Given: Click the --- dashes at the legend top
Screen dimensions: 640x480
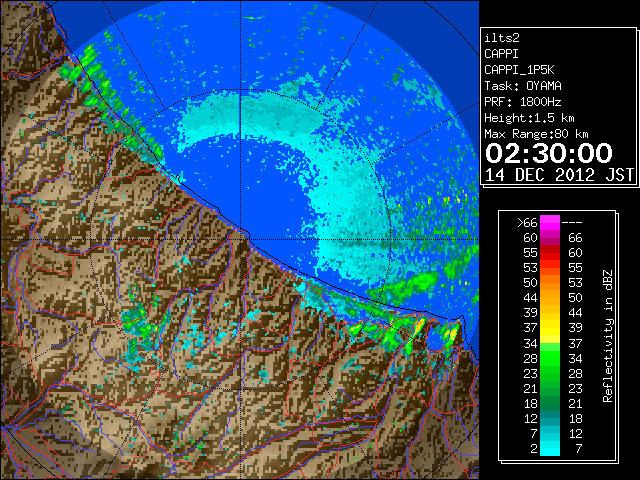Looking at the screenshot, I should tap(572, 223).
